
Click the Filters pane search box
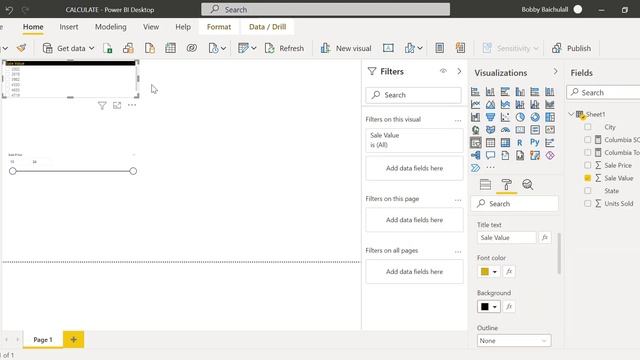(x=413, y=95)
